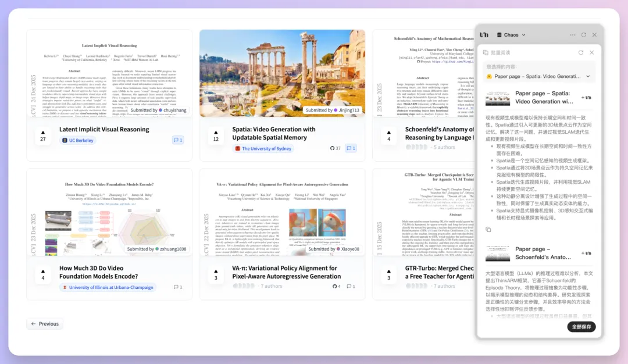Open the Spatia paper Roman ruins thumbnail
Viewport: 628px width, 364px height.
pyautogui.click(x=282, y=73)
